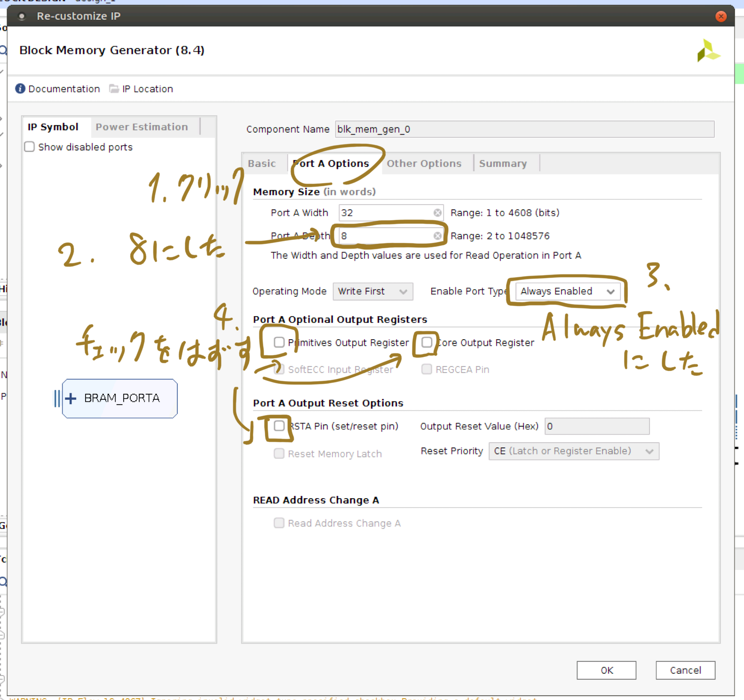Enable RSTA Pin set/reset checkbox
744x700 pixels.
click(279, 426)
